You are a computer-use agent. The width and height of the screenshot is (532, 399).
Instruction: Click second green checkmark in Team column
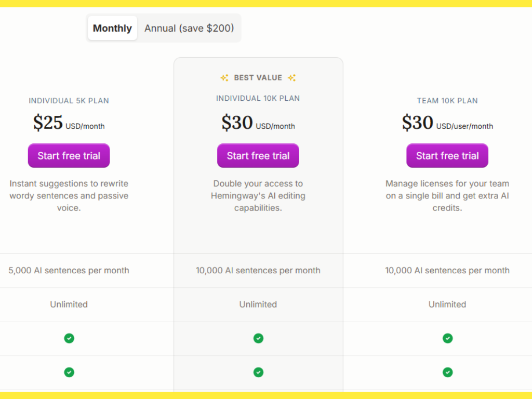pyautogui.click(x=447, y=372)
